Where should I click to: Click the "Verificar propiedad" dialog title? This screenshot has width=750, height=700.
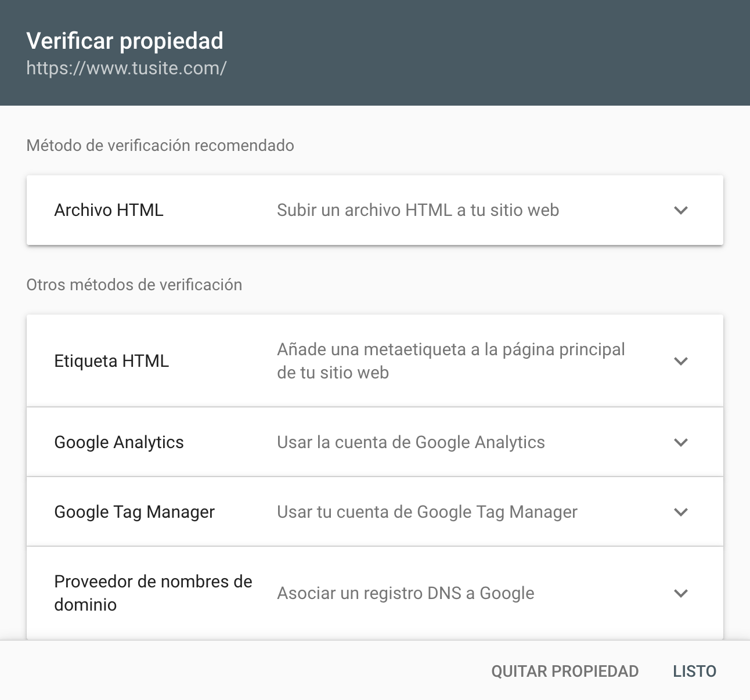pyautogui.click(x=125, y=41)
